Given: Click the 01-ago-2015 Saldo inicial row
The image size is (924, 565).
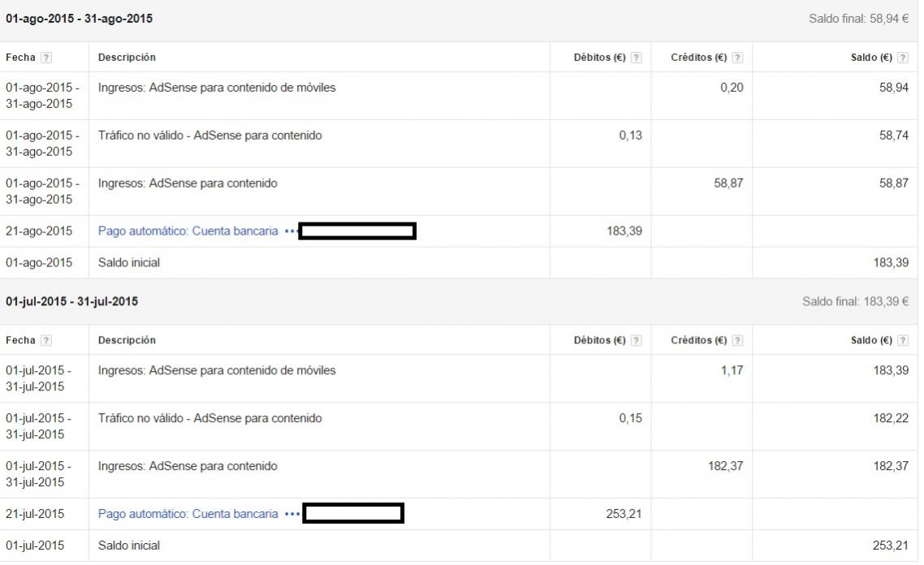Looking at the screenshot, I should tap(129, 263).
